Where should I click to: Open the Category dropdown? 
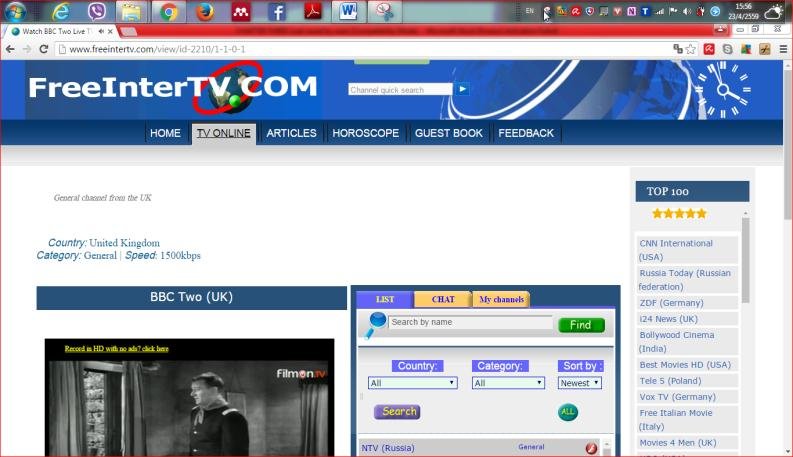pos(508,383)
